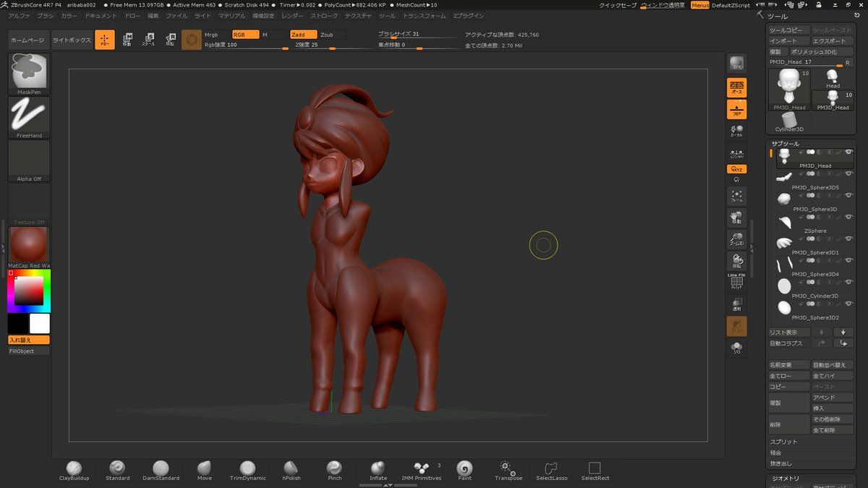The image size is (868, 488).
Task: Activate the Transpose tool
Action: click(508, 470)
